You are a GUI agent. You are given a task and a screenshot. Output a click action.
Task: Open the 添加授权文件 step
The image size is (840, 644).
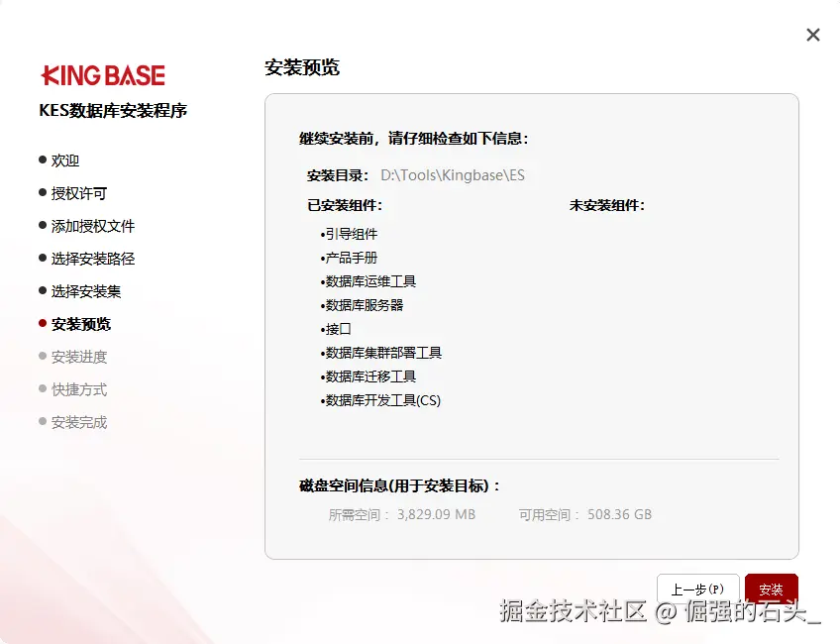93,226
